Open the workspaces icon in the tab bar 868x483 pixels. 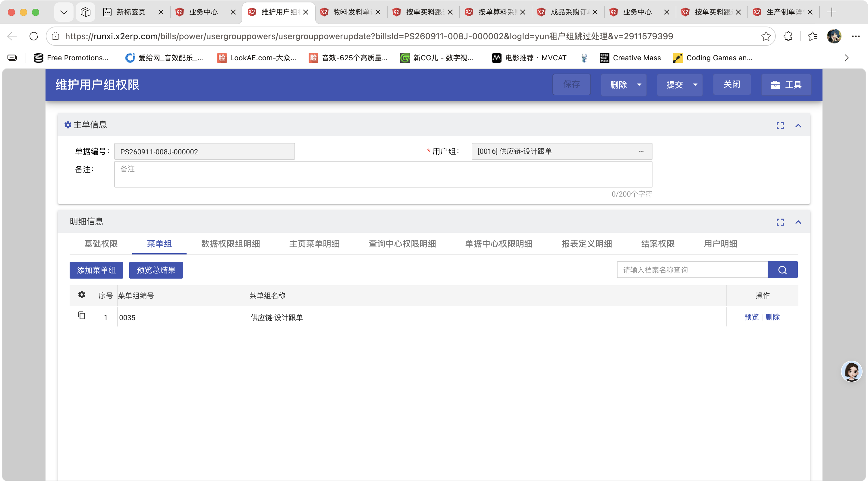point(86,12)
